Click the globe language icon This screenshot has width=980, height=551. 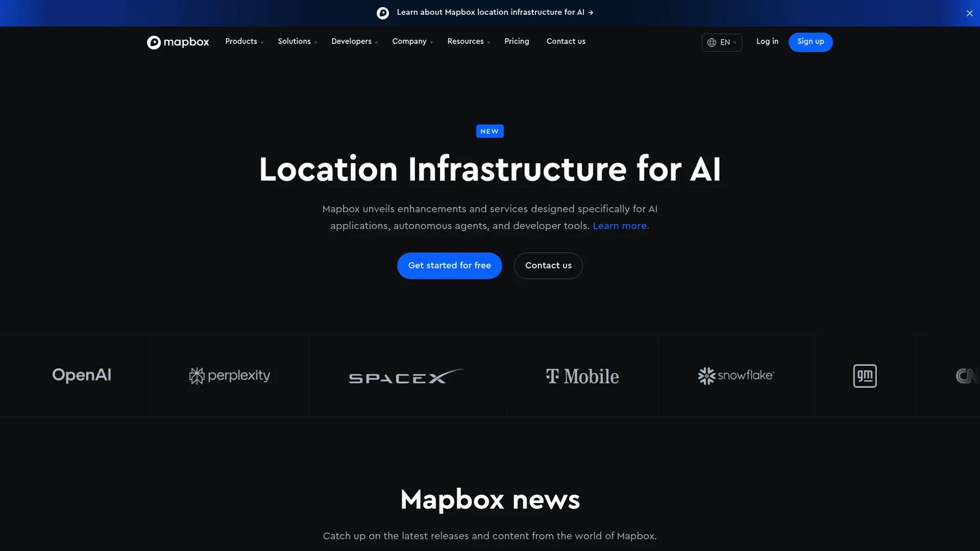pos(711,42)
